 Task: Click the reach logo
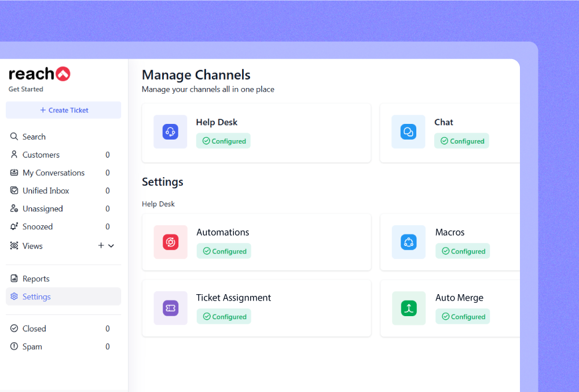pos(39,74)
